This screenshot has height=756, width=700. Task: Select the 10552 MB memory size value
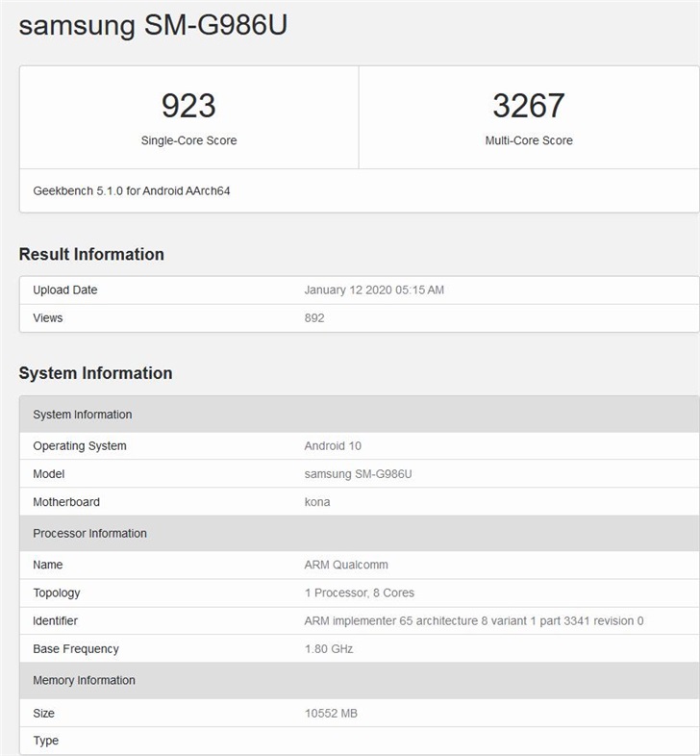pos(331,713)
